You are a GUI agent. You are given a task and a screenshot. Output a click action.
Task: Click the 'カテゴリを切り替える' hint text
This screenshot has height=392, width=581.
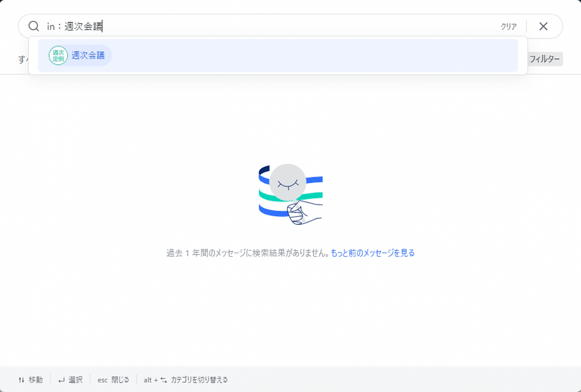pyautogui.click(x=199, y=380)
